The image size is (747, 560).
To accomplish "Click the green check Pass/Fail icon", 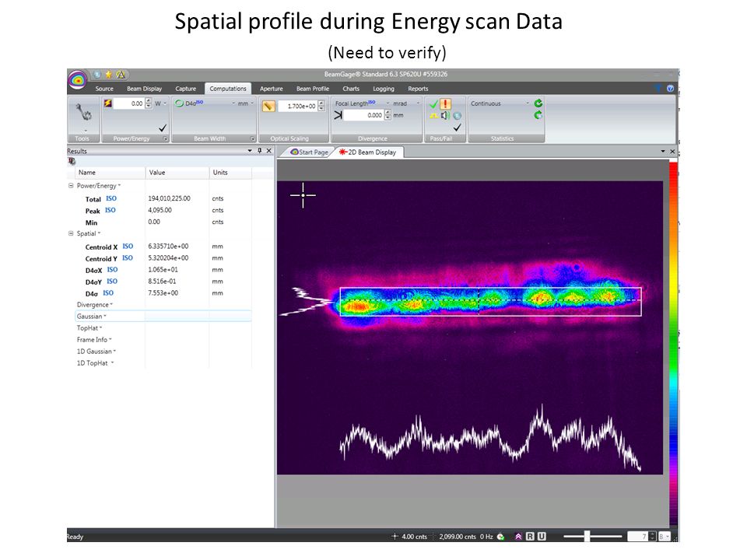I will click(x=433, y=103).
